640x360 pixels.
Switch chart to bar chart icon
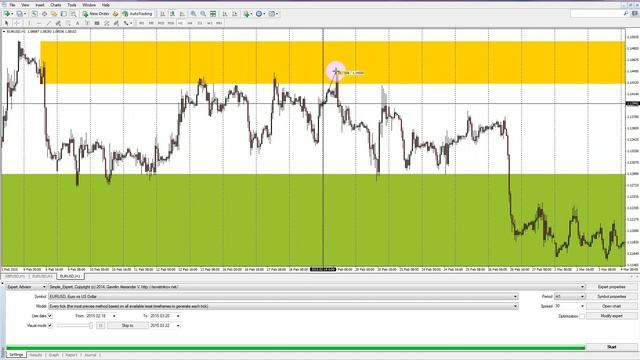[x=162, y=14]
